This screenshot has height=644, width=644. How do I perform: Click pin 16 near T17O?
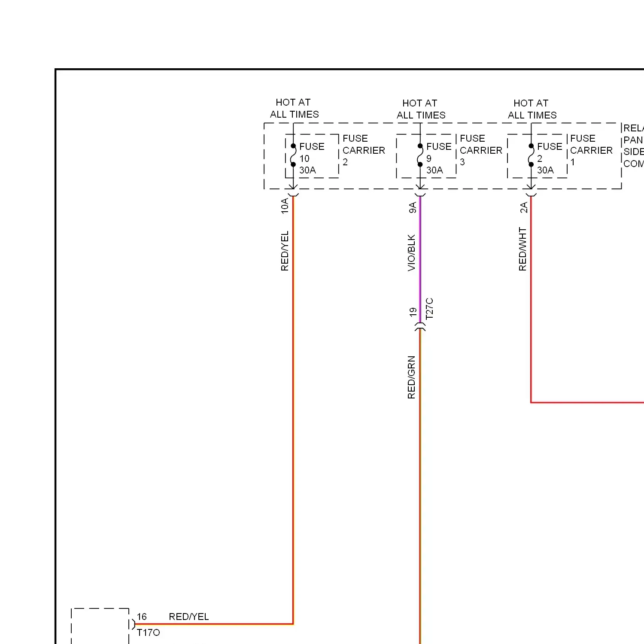click(142, 617)
